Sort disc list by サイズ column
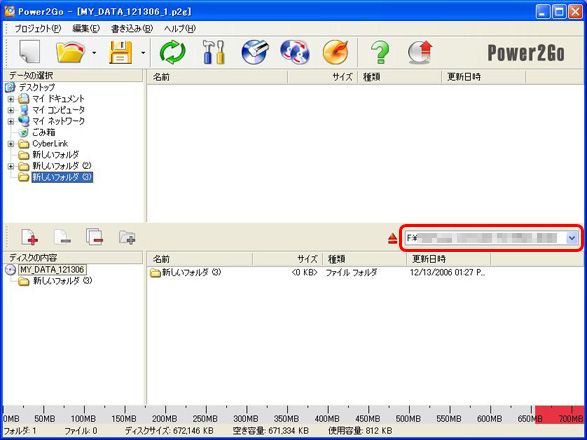Screen dimensions: 587x440 pyautogui.click(x=288, y=259)
